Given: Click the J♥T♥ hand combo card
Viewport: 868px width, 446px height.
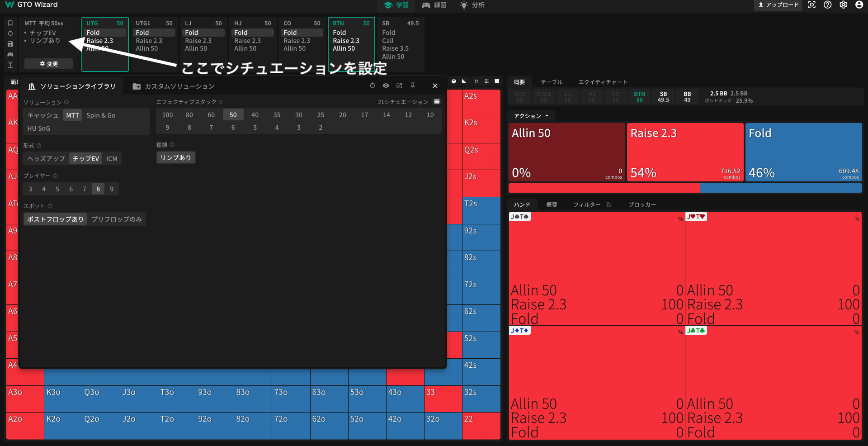Looking at the screenshot, I should (774, 269).
